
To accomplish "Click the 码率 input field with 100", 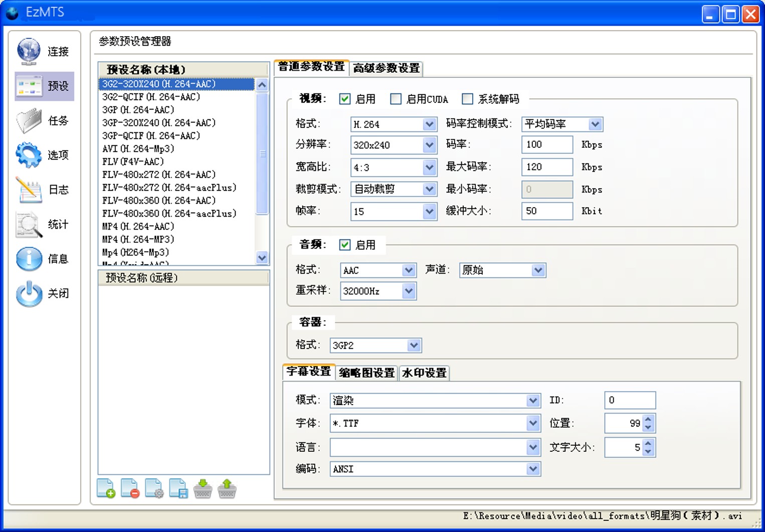I will coord(547,144).
